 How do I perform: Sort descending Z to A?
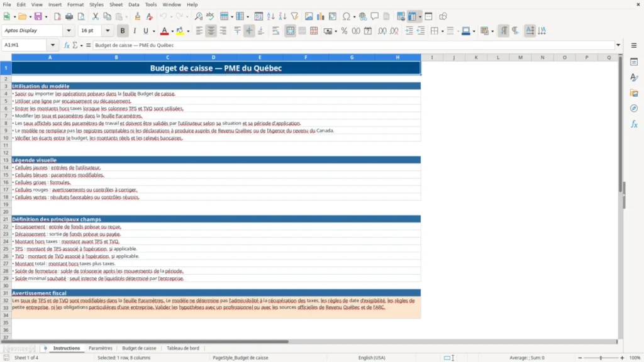(282, 16)
